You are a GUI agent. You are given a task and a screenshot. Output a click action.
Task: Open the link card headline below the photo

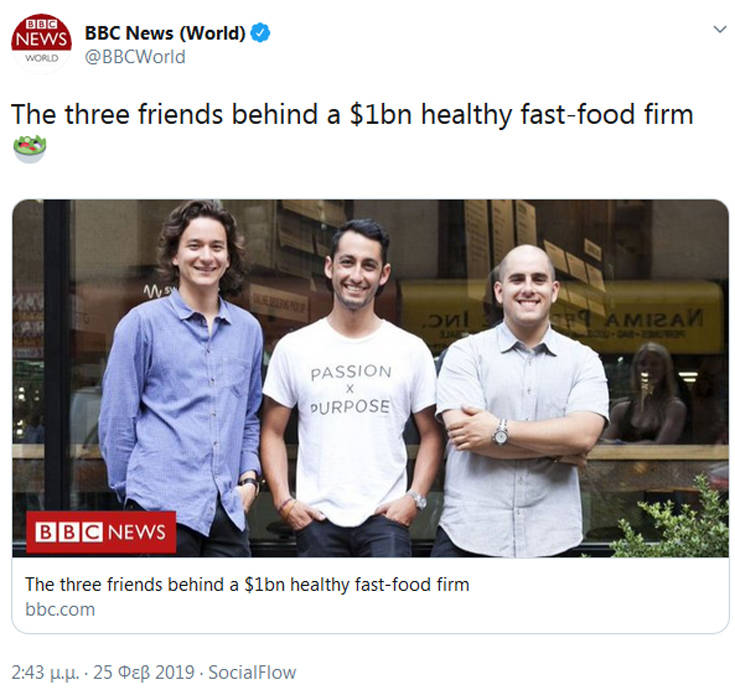[x=247, y=585]
